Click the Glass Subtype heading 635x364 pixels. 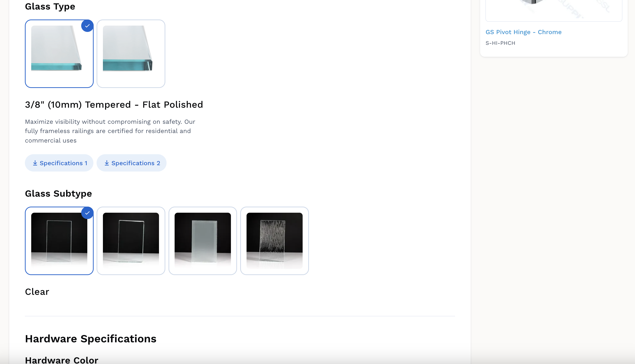59,193
